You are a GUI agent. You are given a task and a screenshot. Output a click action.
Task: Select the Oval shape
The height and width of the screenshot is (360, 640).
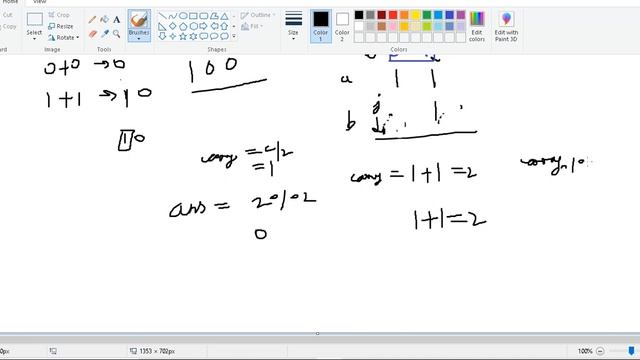[183, 16]
